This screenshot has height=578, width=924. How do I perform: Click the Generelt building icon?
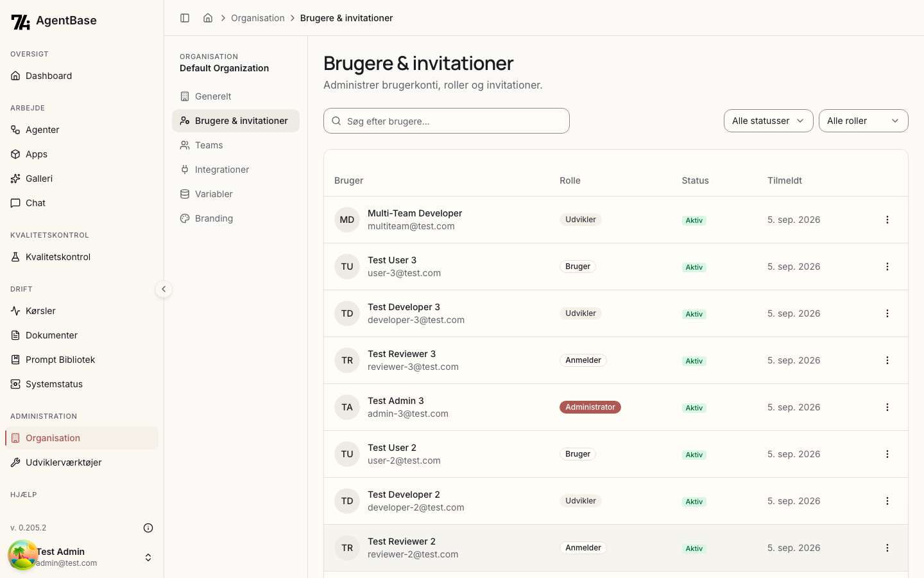[185, 96]
